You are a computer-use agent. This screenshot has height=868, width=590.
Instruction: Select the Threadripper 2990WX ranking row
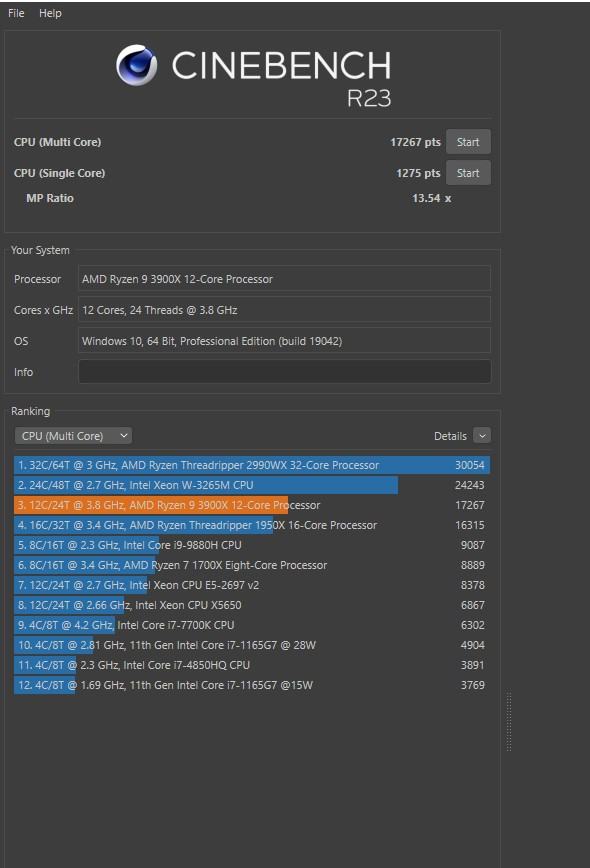coord(252,465)
